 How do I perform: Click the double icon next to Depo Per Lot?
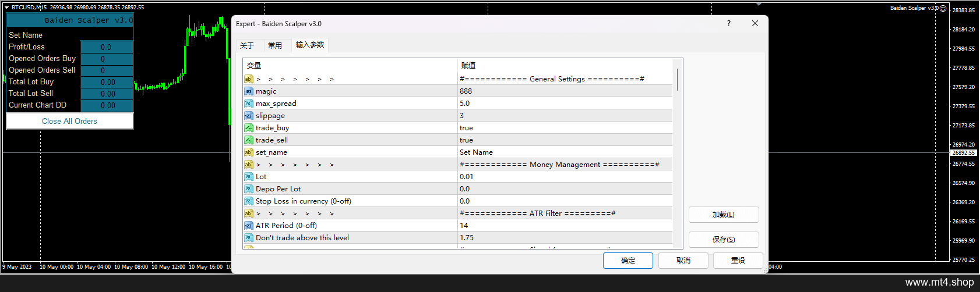click(x=249, y=189)
